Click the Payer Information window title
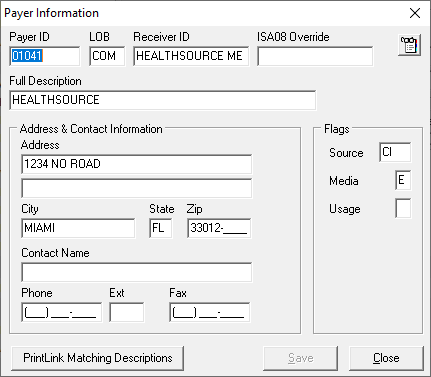This screenshot has height=377, width=431. pyautogui.click(x=51, y=13)
